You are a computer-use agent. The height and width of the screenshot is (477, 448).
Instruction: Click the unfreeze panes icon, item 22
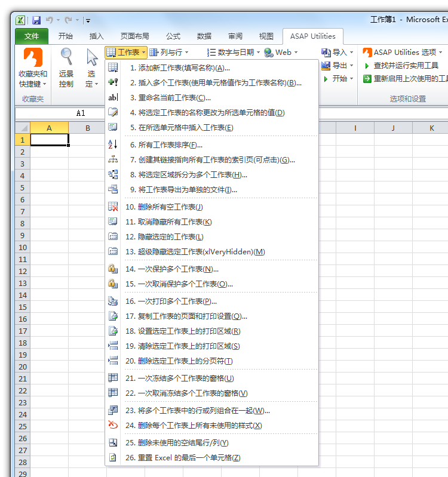coord(113,393)
